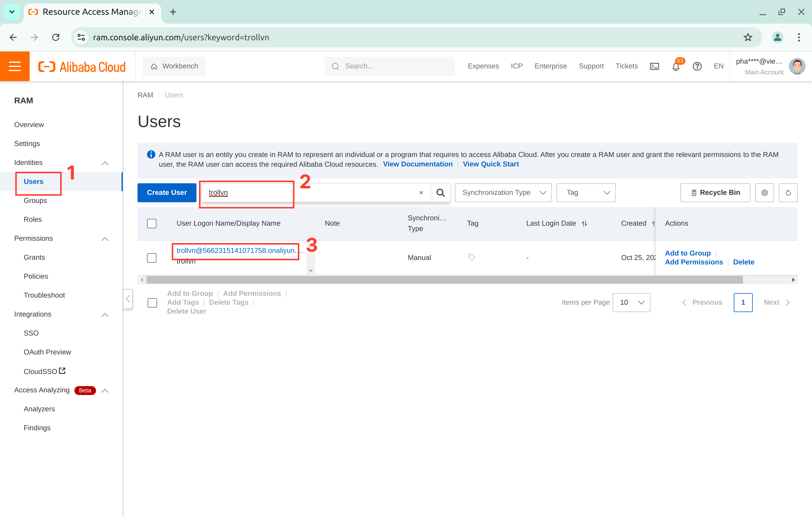Open Settings in RAM sidebar

pos(27,144)
